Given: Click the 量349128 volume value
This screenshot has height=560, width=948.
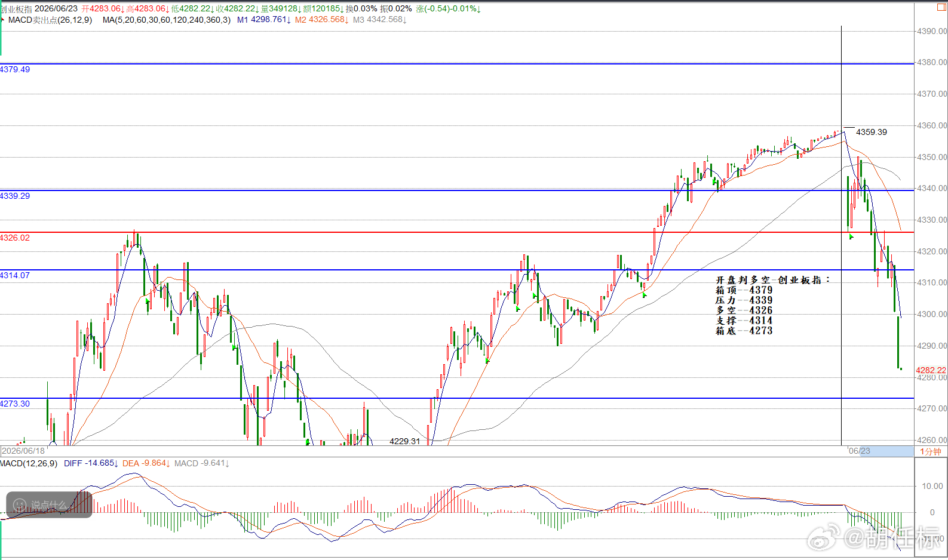Looking at the screenshot, I should 281,9.
